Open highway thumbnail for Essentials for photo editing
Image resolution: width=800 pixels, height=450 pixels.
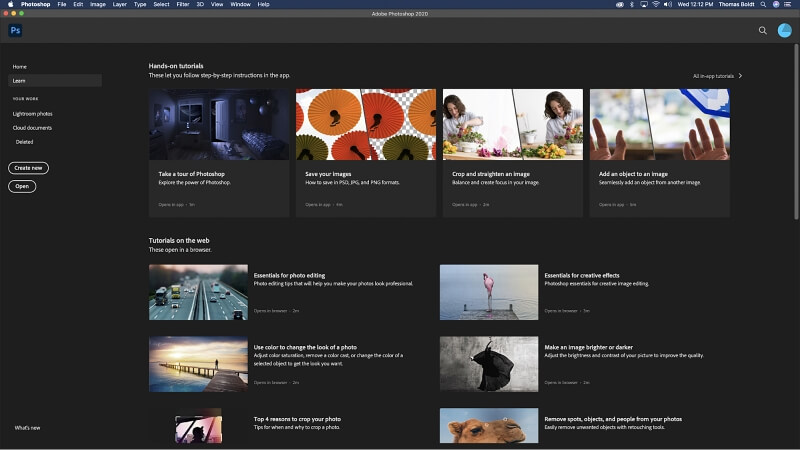tap(198, 292)
